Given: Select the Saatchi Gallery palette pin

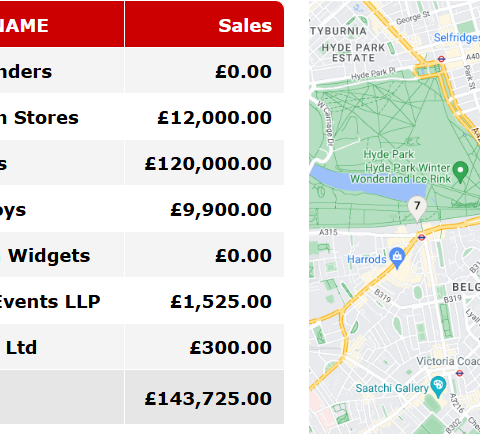Looking at the screenshot, I should pyautogui.click(x=438, y=387).
